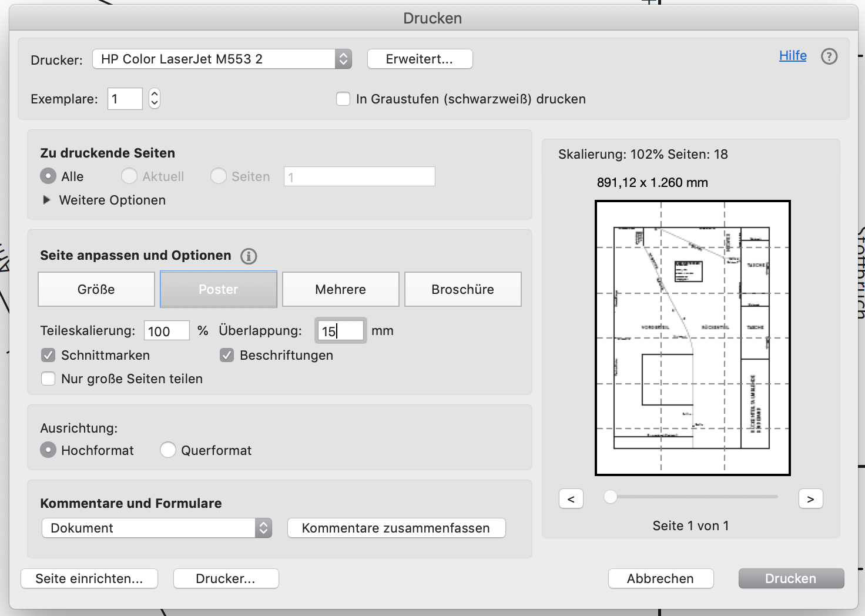Open the Hilfe link
Viewport: 865px width, 616px height.
point(793,56)
